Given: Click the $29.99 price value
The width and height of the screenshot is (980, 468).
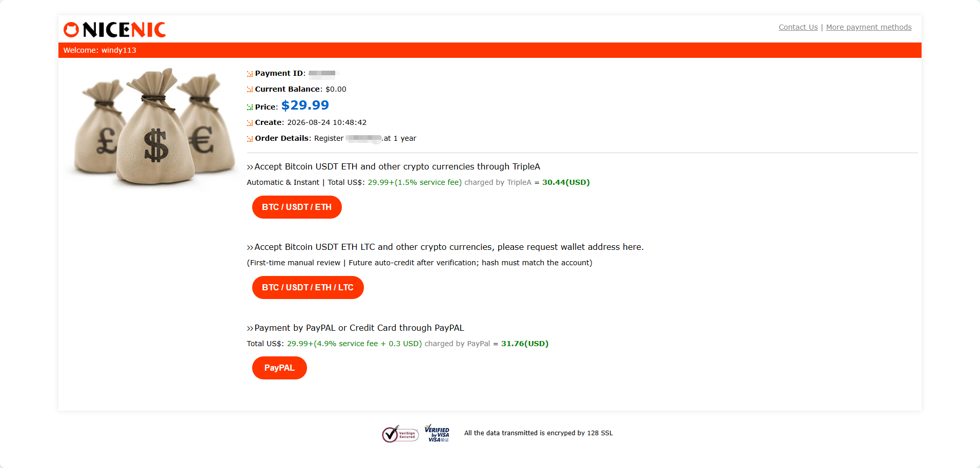Looking at the screenshot, I should (305, 105).
